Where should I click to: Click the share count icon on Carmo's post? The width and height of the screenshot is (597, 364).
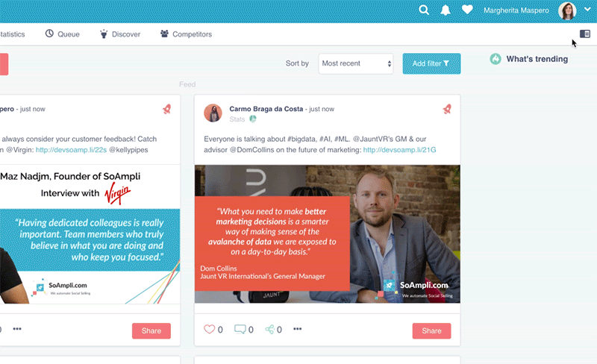[270, 330]
